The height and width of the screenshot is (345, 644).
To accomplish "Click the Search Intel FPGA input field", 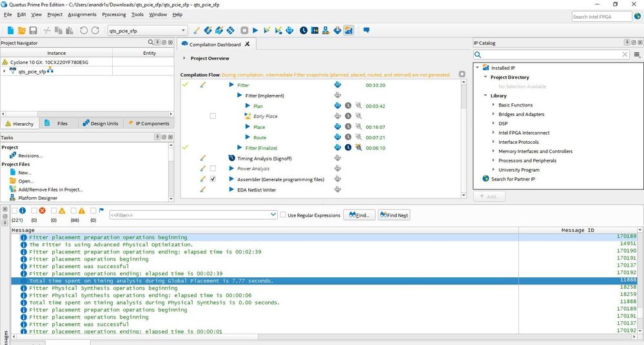I will [600, 17].
